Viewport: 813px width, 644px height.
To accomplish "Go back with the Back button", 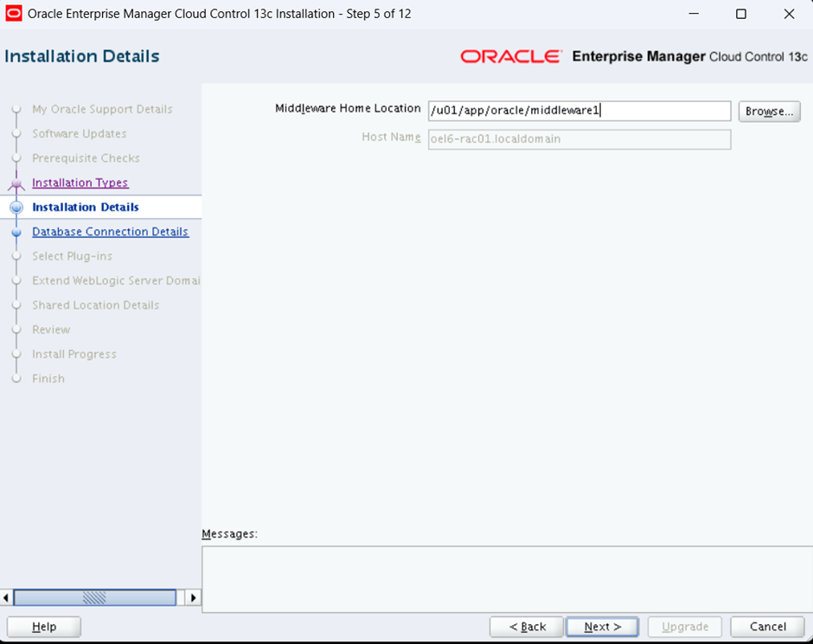I will click(526, 627).
